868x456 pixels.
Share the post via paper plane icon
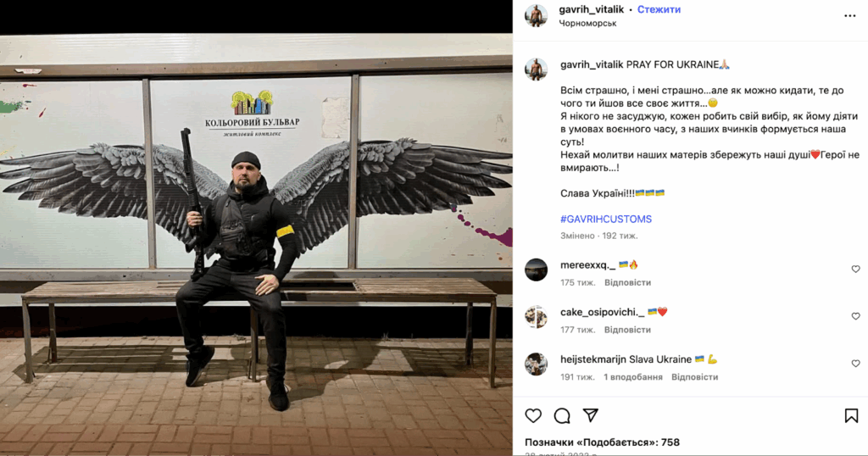point(591,415)
